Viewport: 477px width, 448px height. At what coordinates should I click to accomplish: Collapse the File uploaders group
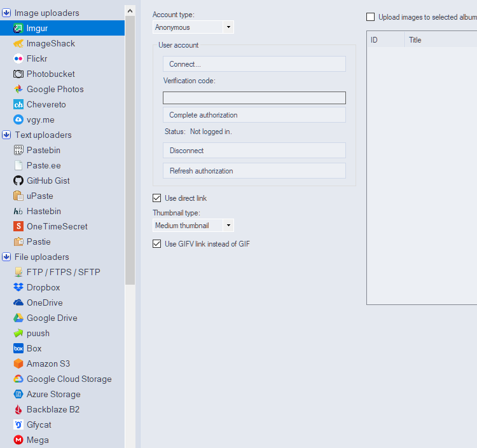pyautogui.click(x=6, y=257)
